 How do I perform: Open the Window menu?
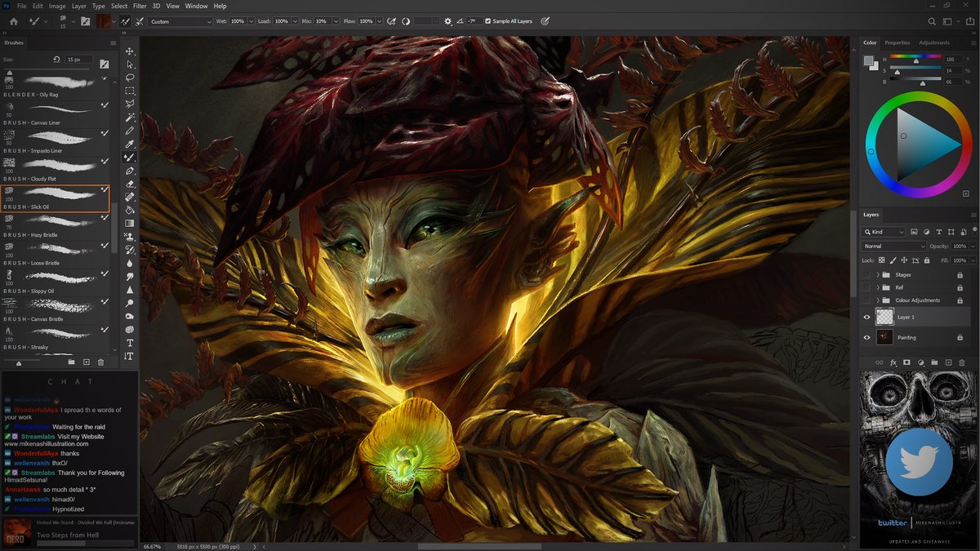pyautogui.click(x=196, y=6)
